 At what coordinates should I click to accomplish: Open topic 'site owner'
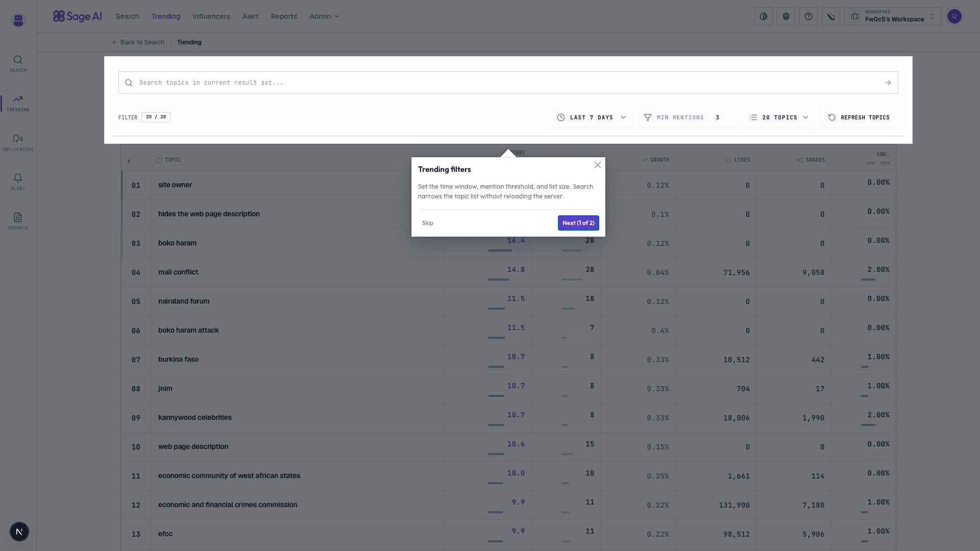[x=175, y=185]
